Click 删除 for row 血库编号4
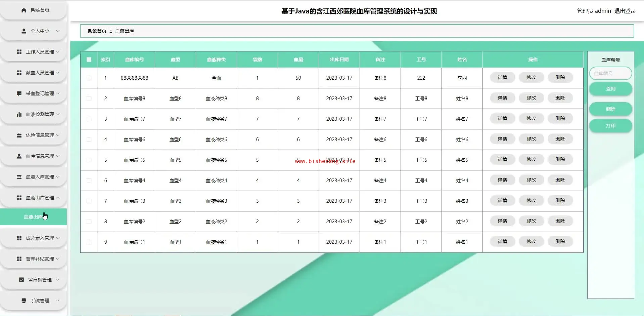Image resolution: width=644 pixels, height=316 pixels. 560,180
